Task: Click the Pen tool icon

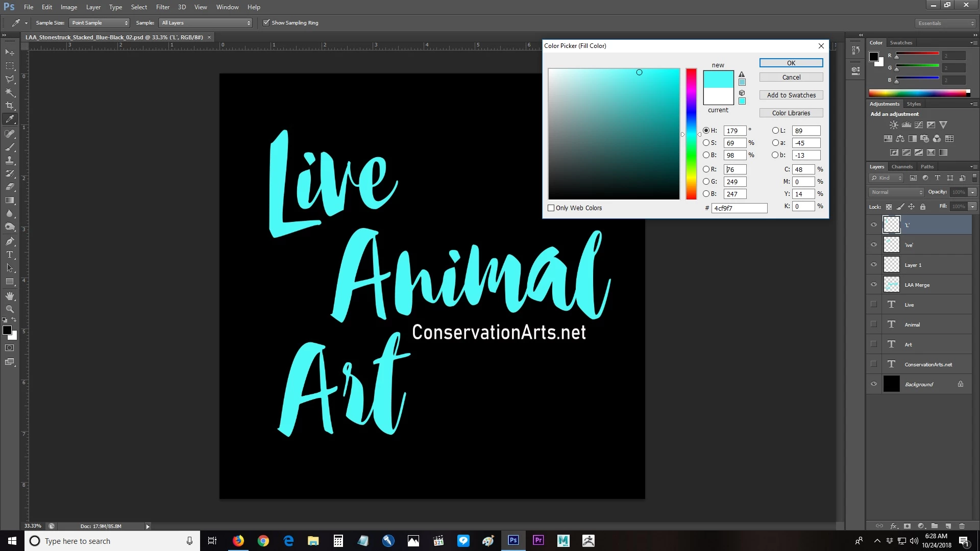Action: pos(10,241)
